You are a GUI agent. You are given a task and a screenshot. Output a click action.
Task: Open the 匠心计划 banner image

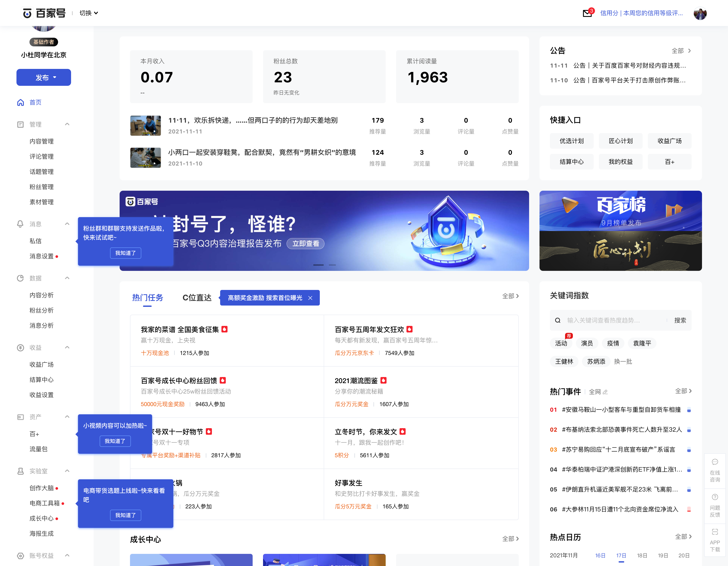(620, 251)
